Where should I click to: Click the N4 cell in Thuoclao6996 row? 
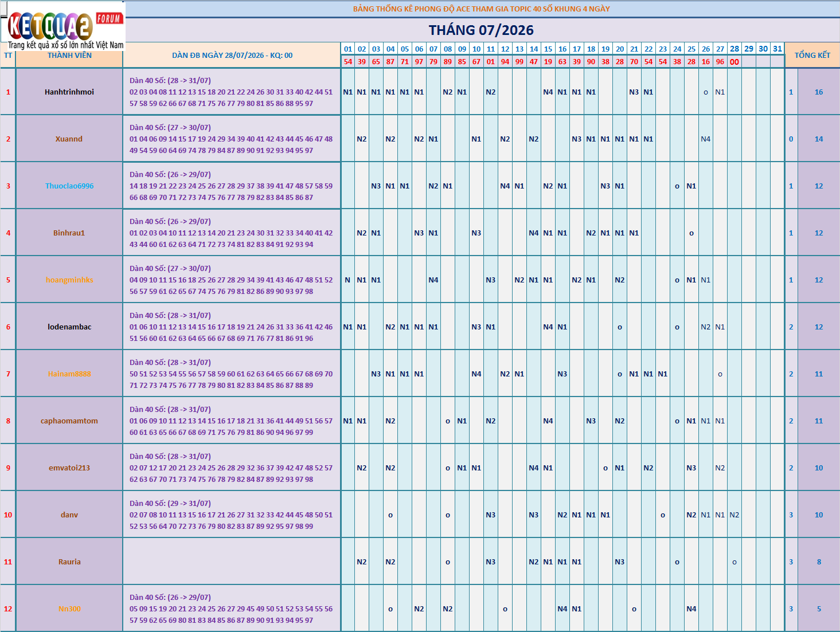505,186
